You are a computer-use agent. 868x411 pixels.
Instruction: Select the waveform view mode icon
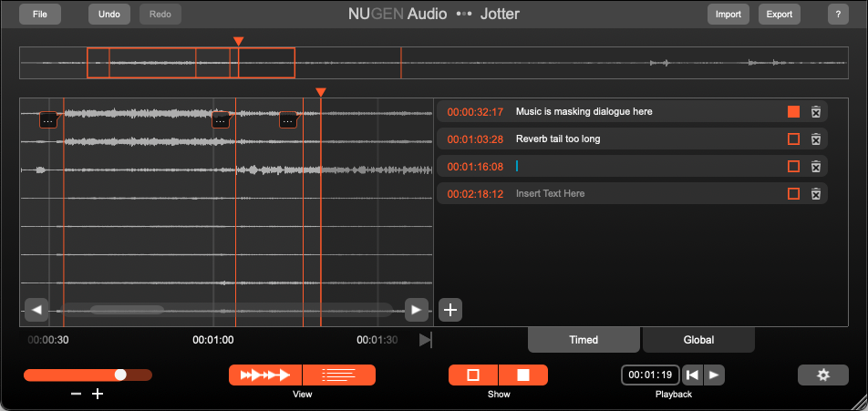pos(265,375)
